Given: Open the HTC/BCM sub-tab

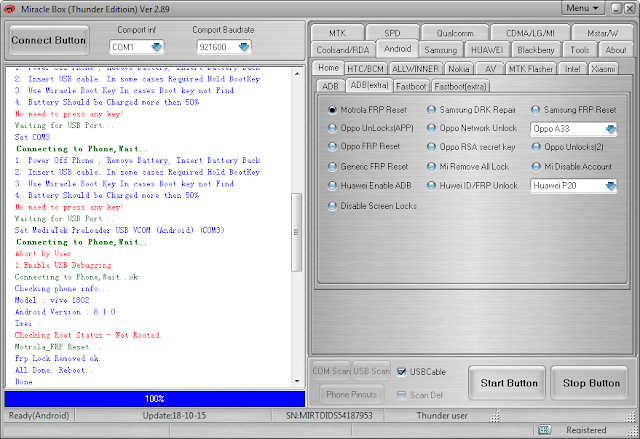Looking at the screenshot, I should pos(365,69).
